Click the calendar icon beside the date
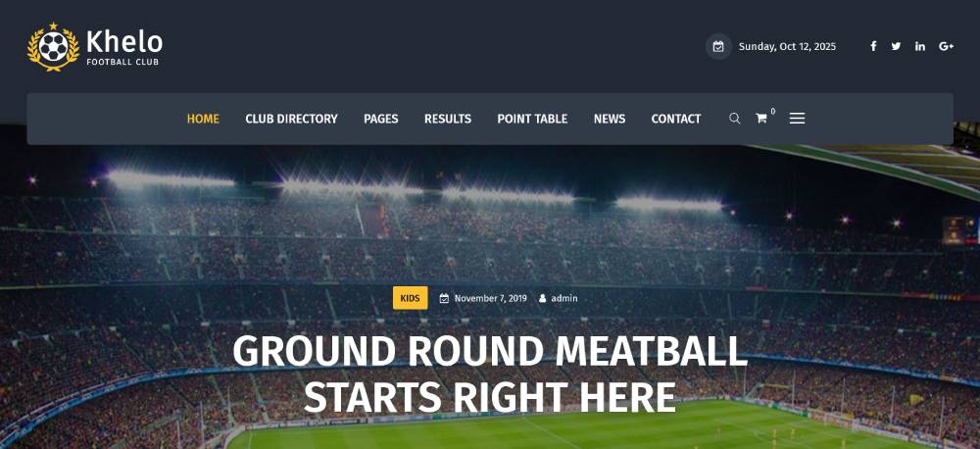Screen dimensions: 980x449 click(718, 46)
